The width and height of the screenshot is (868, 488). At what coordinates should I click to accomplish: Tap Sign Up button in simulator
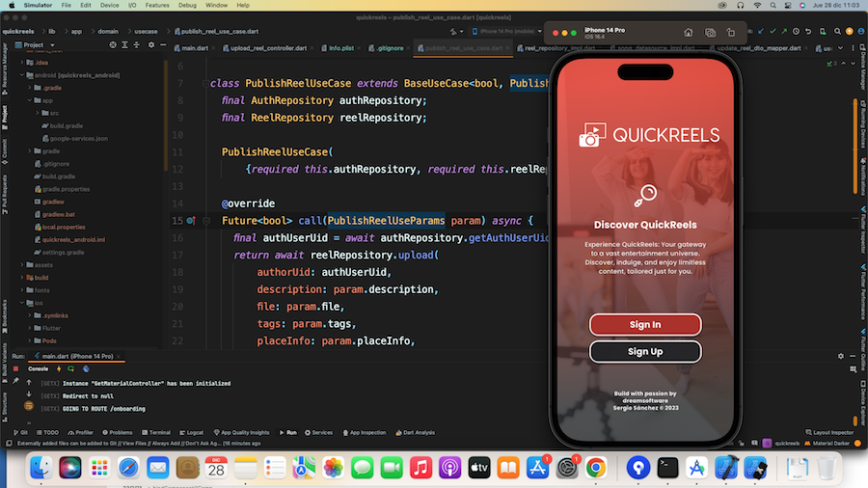pyautogui.click(x=645, y=351)
